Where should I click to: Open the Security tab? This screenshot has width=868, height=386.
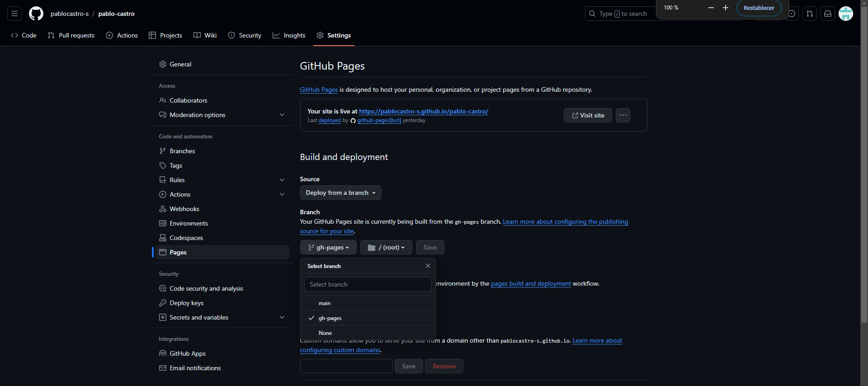(x=245, y=35)
